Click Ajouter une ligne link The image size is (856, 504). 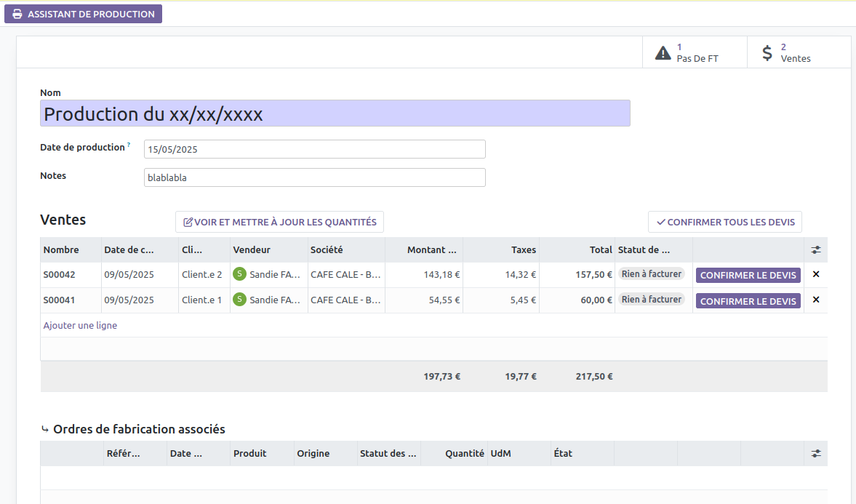point(80,325)
